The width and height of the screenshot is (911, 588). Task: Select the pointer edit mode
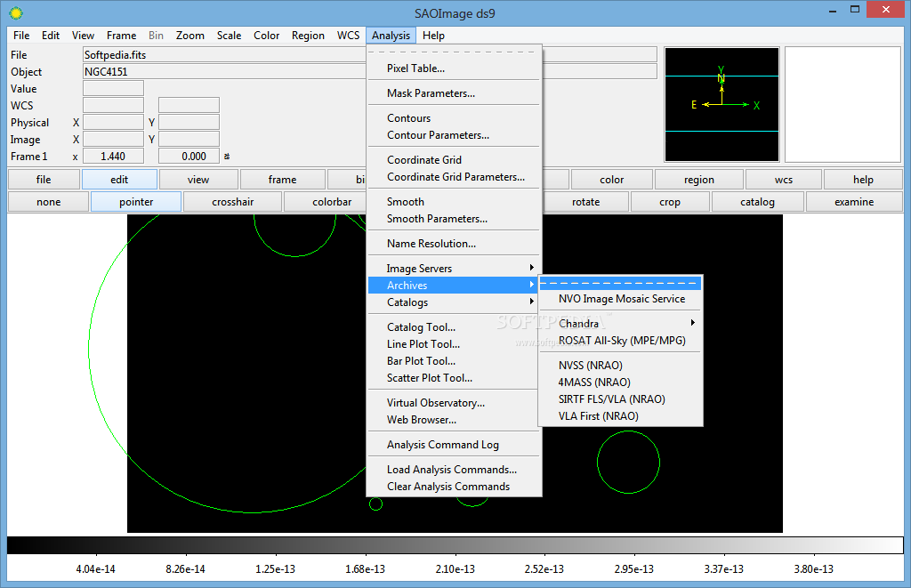pos(136,202)
